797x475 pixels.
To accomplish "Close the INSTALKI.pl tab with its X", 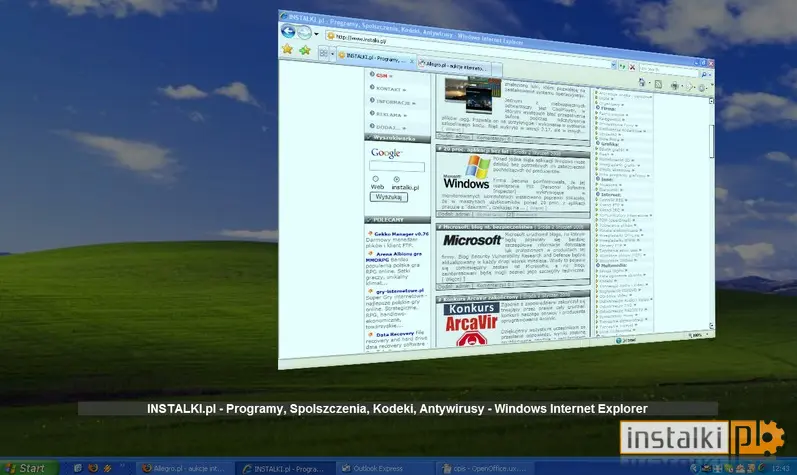I will (x=412, y=61).
